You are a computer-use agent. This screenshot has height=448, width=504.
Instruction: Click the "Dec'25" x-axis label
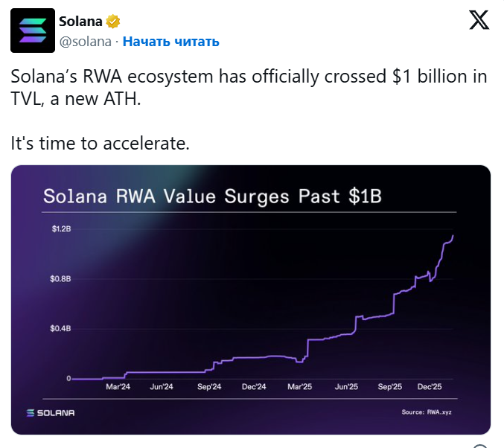point(430,387)
